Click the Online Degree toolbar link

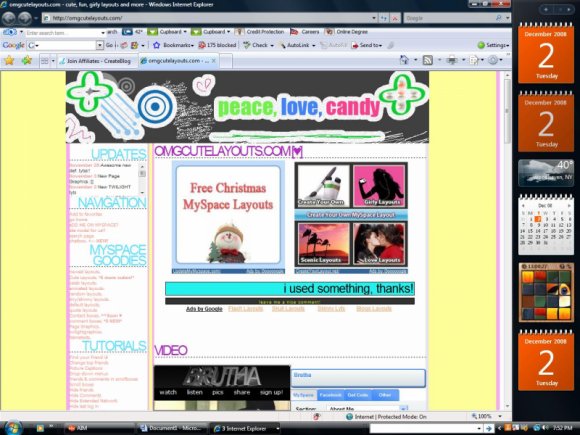tap(347, 32)
